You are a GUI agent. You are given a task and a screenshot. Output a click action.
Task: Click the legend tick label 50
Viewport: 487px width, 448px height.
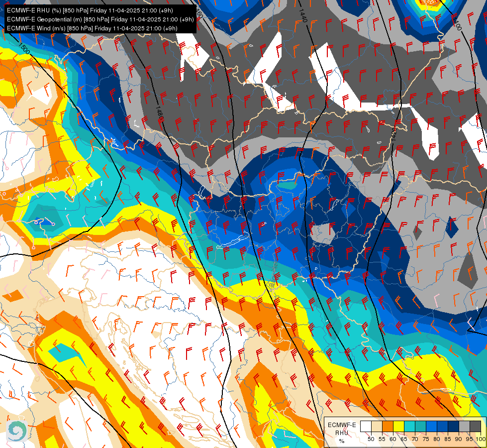pyautogui.click(x=371, y=439)
